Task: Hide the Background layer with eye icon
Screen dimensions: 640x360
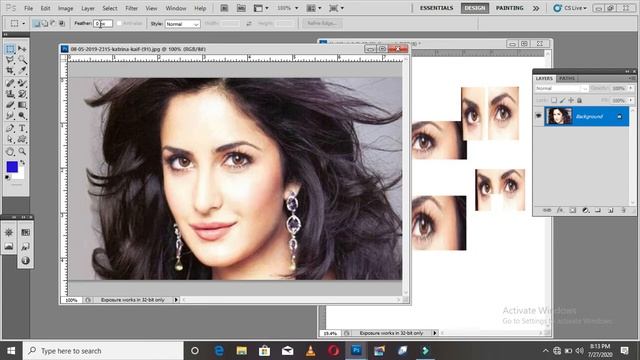Action: [x=538, y=116]
